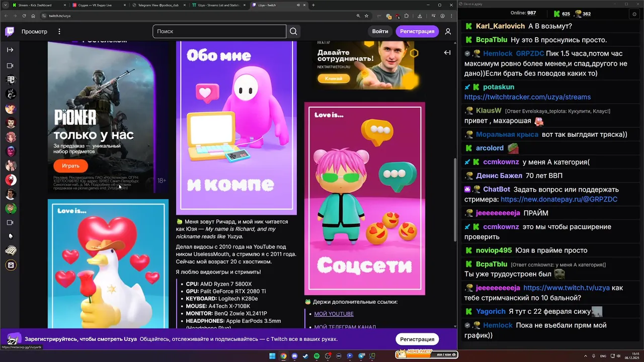
Task: Click the Играть button on the Pioner ad
Action: click(70, 166)
